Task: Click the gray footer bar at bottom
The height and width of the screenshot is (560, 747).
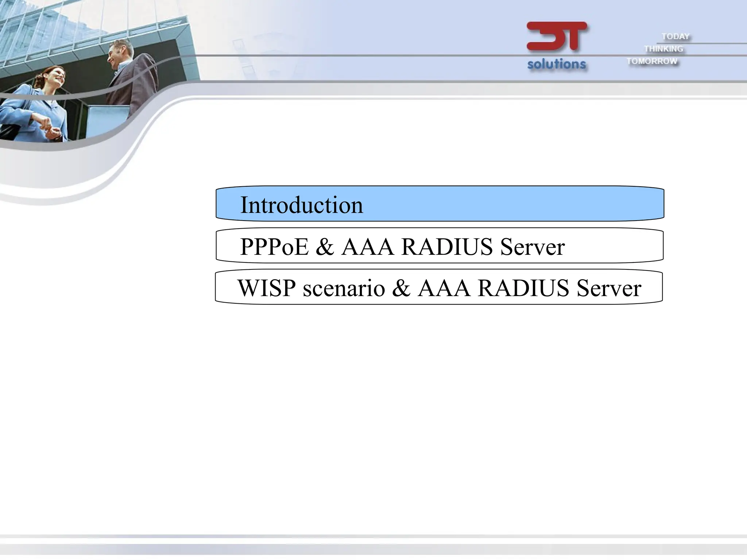Action: pyautogui.click(x=373, y=549)
